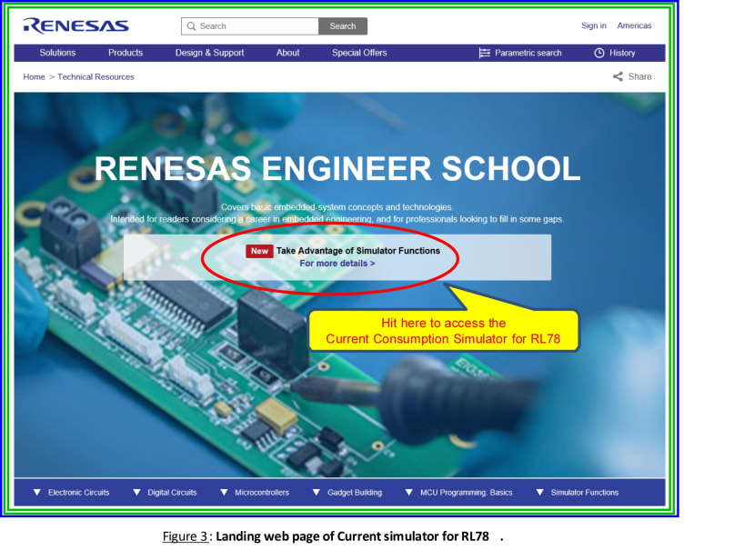Click the History clock icon

(x=599, y=53)
